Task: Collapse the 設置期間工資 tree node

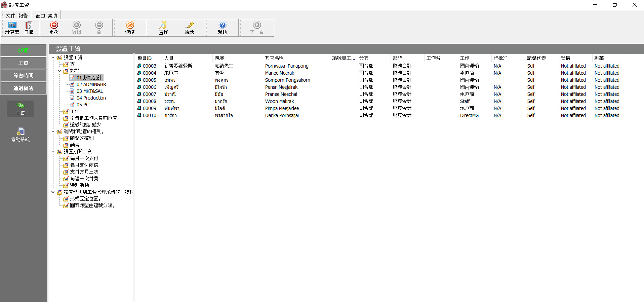Action: pyautogui.click(x=53, y=152)
